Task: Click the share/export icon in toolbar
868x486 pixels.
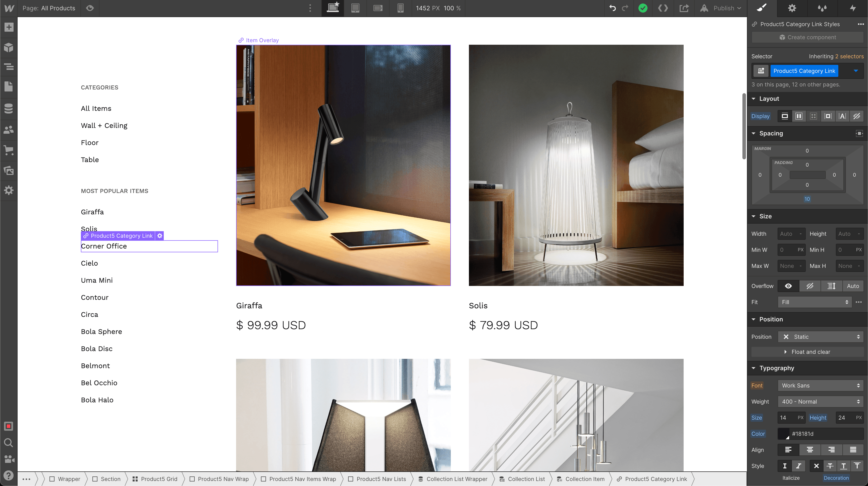Action: (684, 8)
